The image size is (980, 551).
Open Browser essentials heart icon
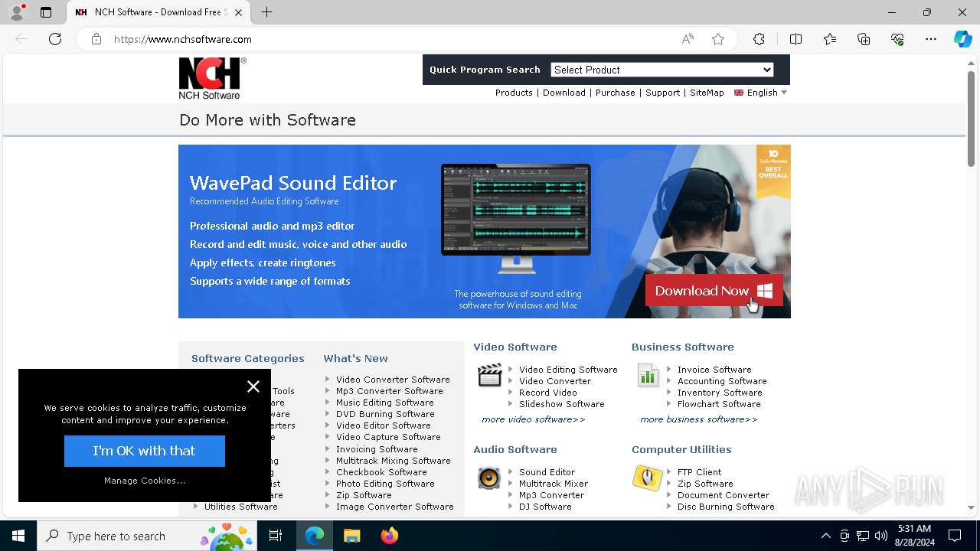coord(897,39)
